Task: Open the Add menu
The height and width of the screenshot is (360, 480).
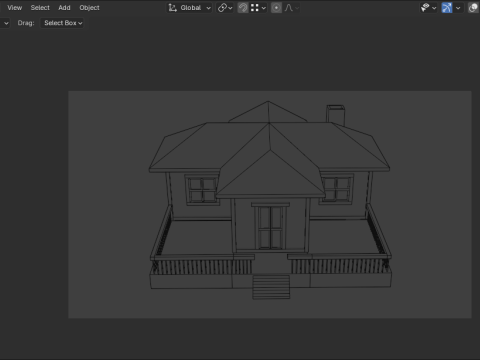Action: point(64,8)
